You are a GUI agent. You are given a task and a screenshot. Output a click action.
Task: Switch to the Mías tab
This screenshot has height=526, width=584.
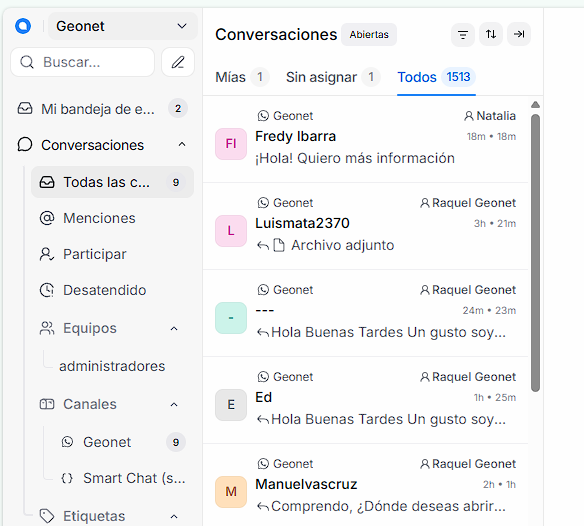[x=242, y=77]
